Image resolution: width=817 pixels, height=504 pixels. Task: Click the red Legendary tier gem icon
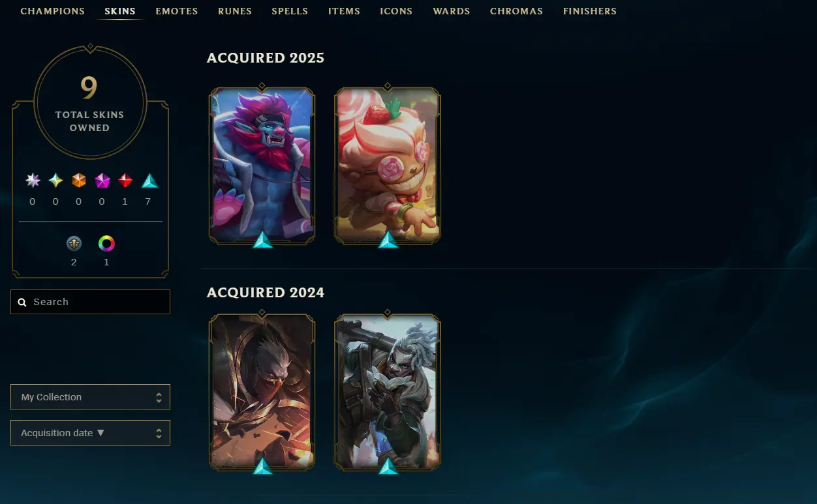coord(125,181)
